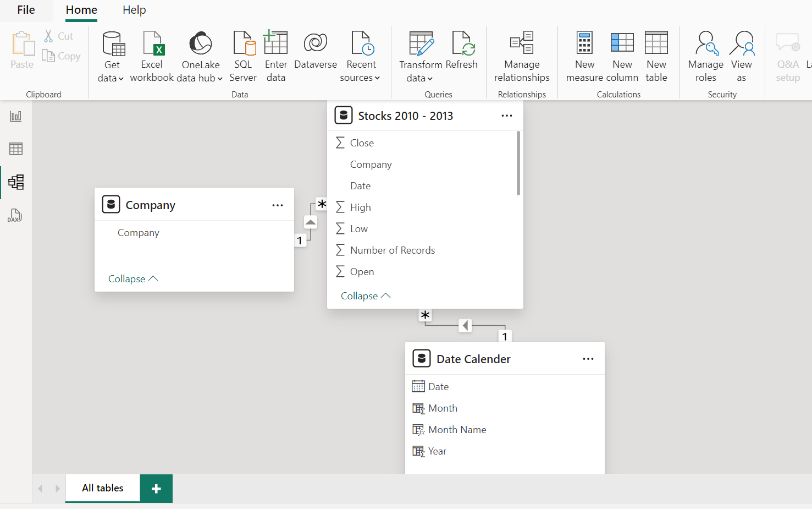The height and width of the screenshot is (509, 812).
Task: Connect to SQL Server
Action: coord(243,57)
